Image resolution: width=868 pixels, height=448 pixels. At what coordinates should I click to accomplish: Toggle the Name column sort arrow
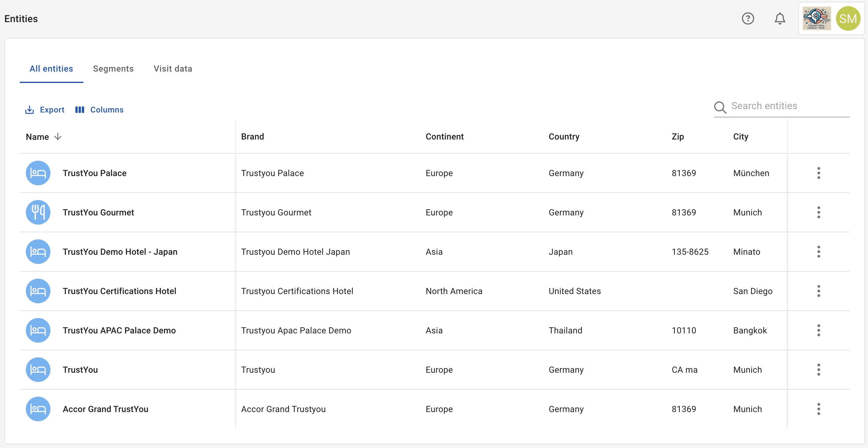click(58, 137)
